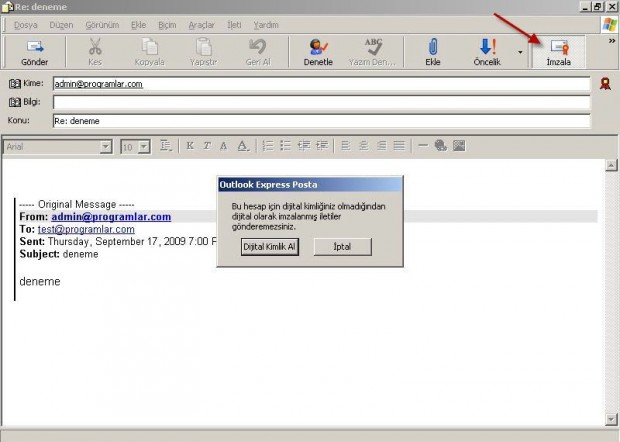The image size is (620, 442).
Task: Click the bulleted list icon
Action: pyautogui.click(x=285, y=146)
